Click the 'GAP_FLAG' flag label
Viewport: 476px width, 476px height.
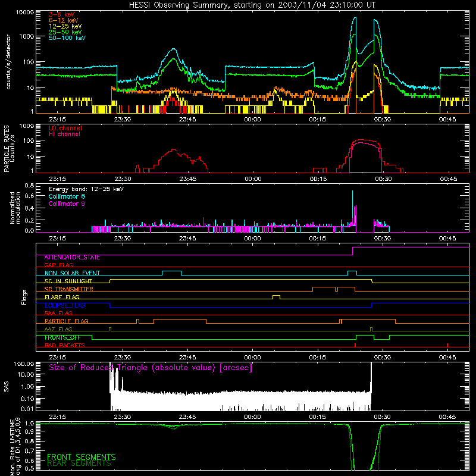(58, 265)
